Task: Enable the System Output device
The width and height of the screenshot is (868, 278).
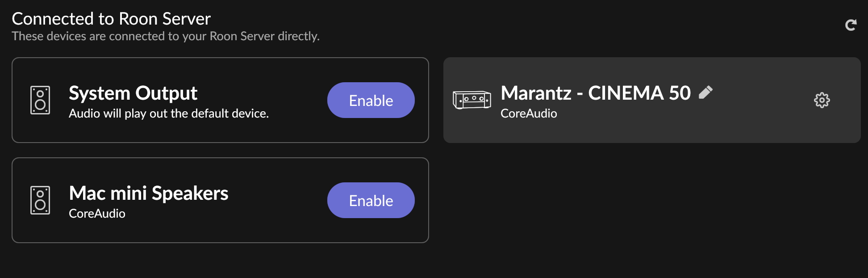Action: (371, 100)
